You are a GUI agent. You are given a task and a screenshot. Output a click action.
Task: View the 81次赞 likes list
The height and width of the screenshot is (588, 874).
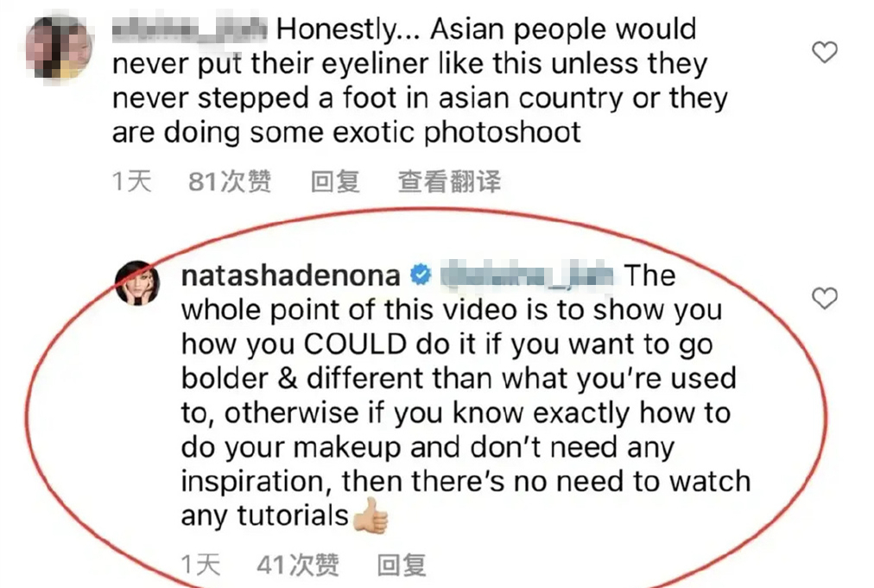(230, 181)
